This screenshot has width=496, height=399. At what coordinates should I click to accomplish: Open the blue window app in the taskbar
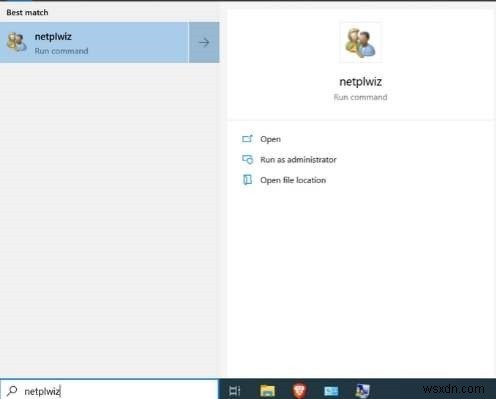pos(331,391)
